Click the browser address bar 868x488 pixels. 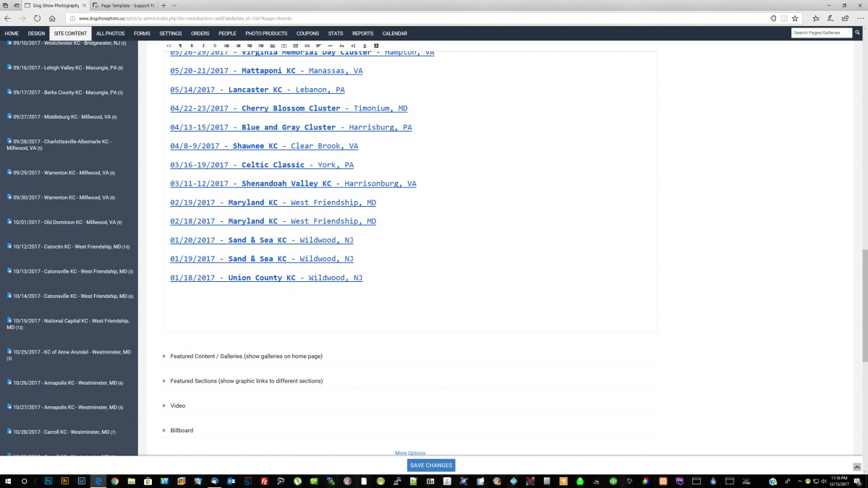point(420,18)
